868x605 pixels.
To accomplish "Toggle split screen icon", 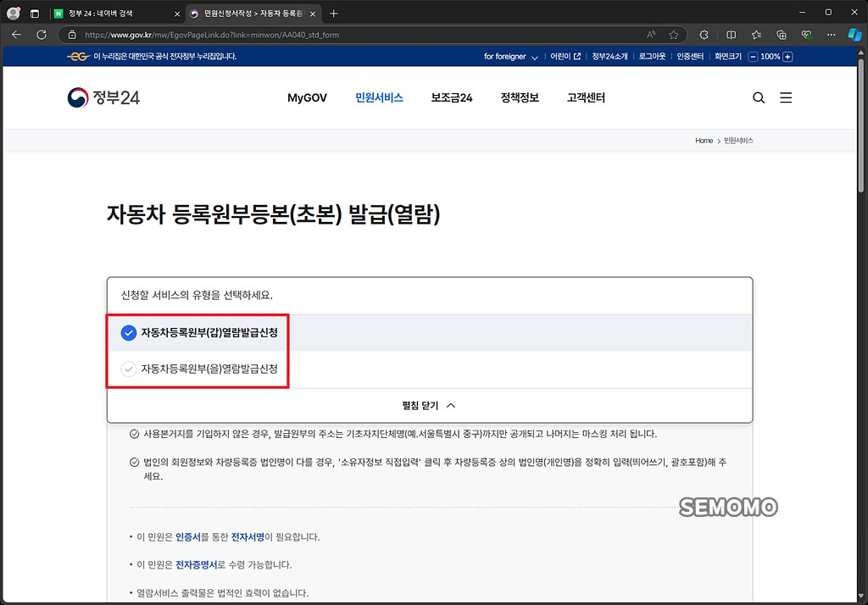I will (x=732, y=35).
